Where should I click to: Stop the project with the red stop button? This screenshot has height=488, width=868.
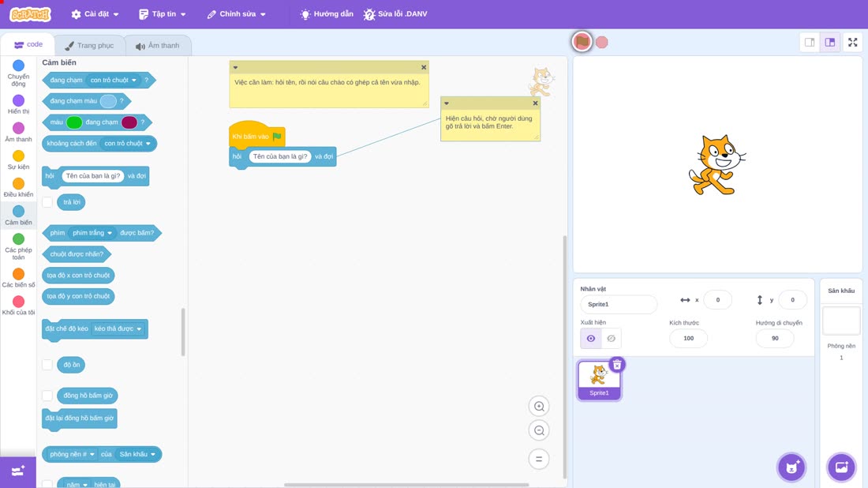[x=602, y=42]
